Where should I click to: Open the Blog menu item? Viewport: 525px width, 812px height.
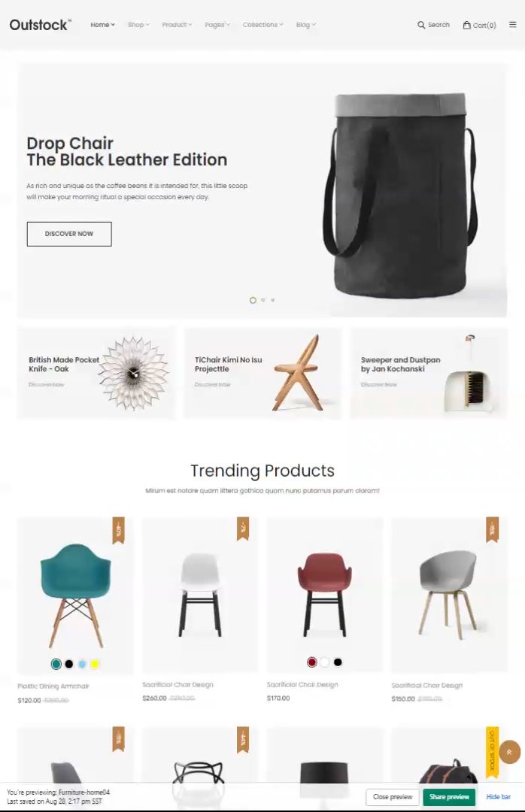(x=306, y=25)
